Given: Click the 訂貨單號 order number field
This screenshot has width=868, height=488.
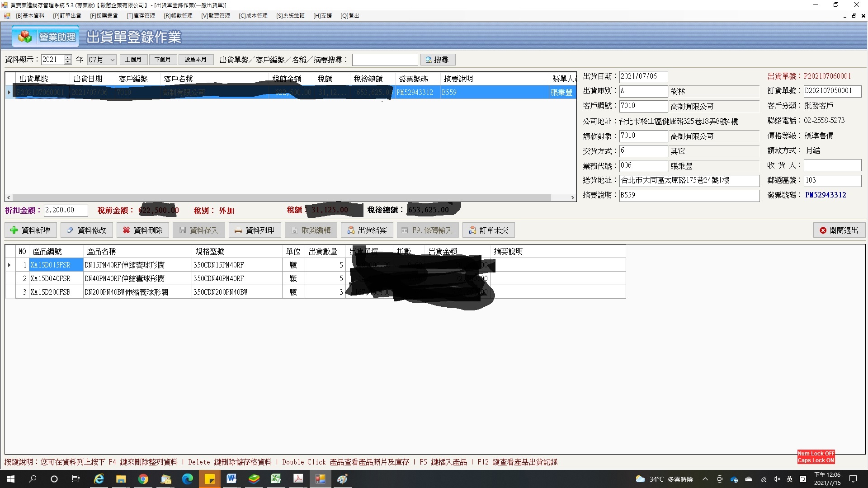Looking at the screenshot, I should 832,91.
